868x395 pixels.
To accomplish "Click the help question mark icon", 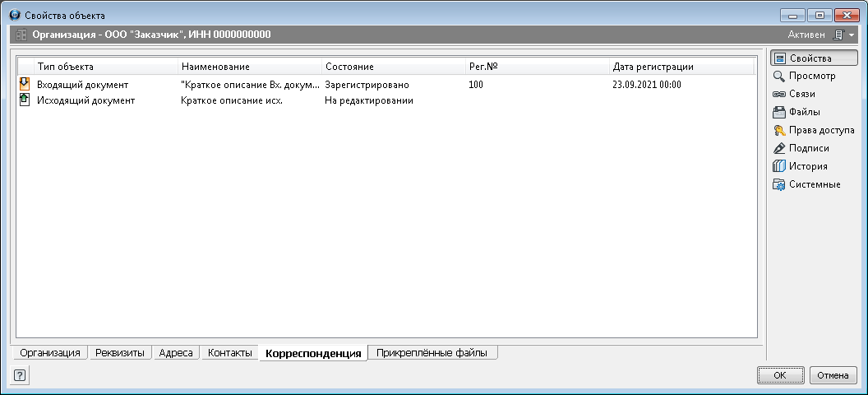I will coord(20,375).
